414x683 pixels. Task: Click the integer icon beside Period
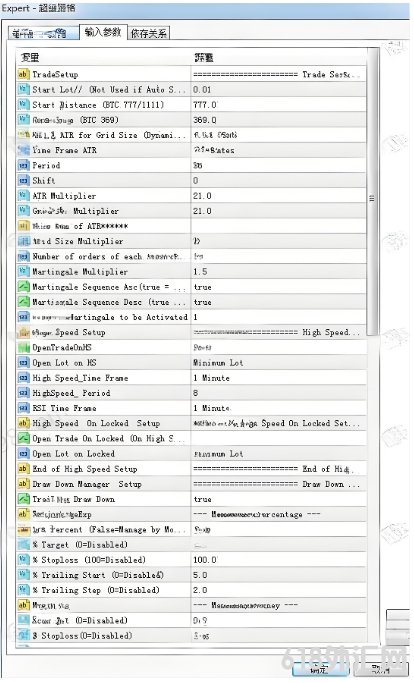[23, 165]
